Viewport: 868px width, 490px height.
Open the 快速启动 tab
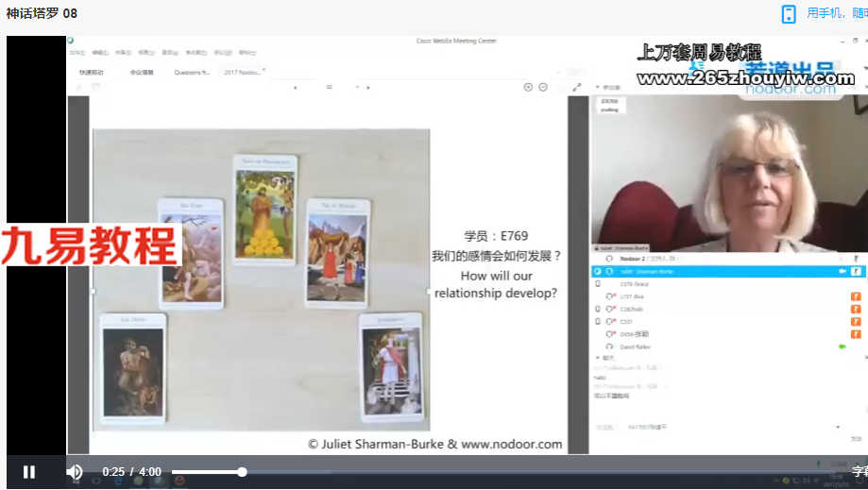click(92, 72)
